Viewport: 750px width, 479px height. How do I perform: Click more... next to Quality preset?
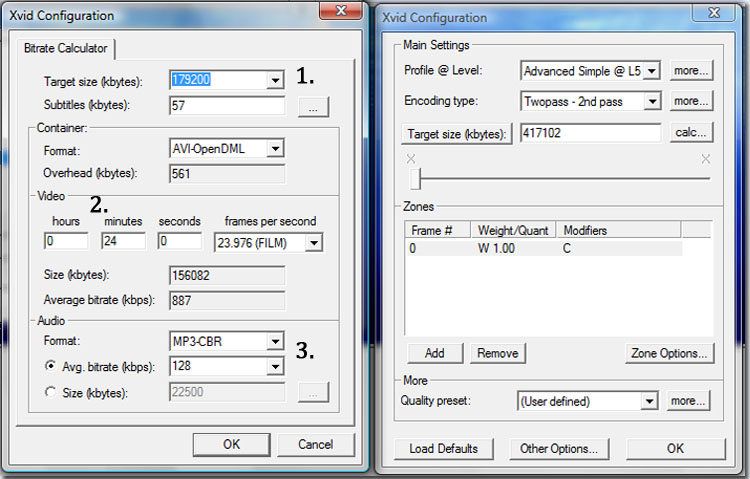pyautogui.click(x=688, y=401)
